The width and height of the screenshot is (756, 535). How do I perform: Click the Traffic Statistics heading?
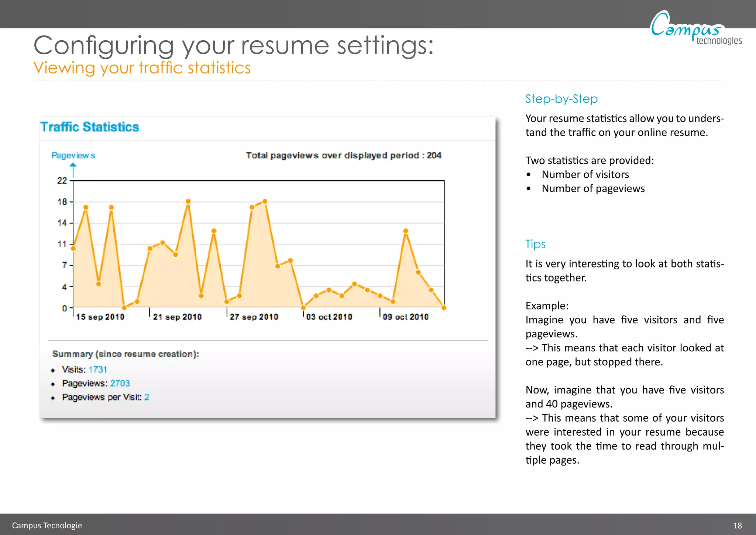(90, 127)
